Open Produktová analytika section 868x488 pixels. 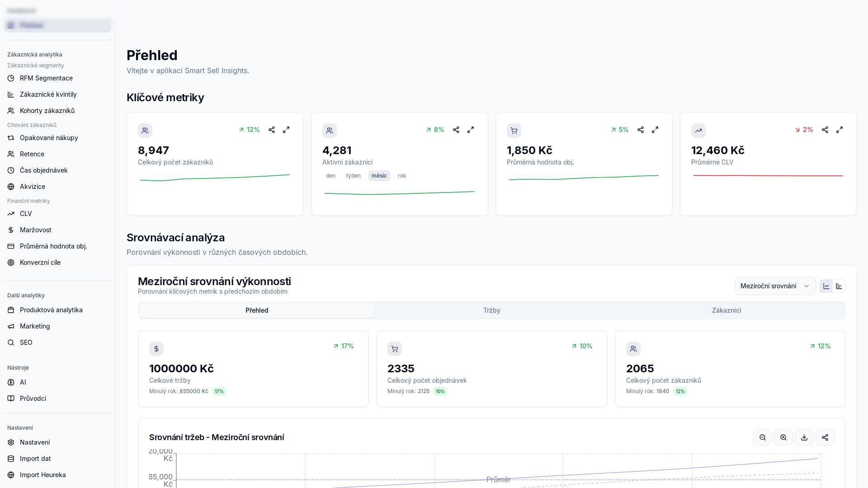[x=51, y=310]
